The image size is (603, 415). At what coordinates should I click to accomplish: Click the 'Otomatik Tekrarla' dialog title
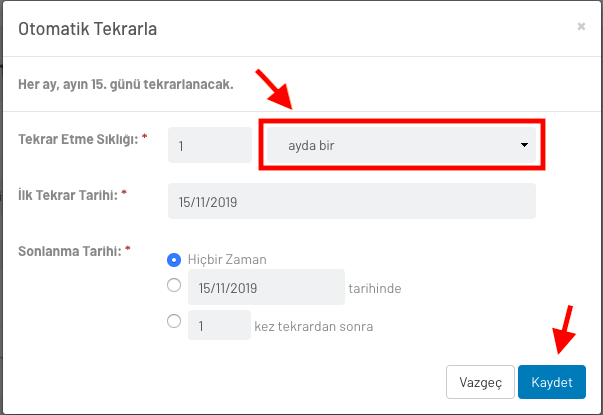pyautogui.click(x=88, y=29)
